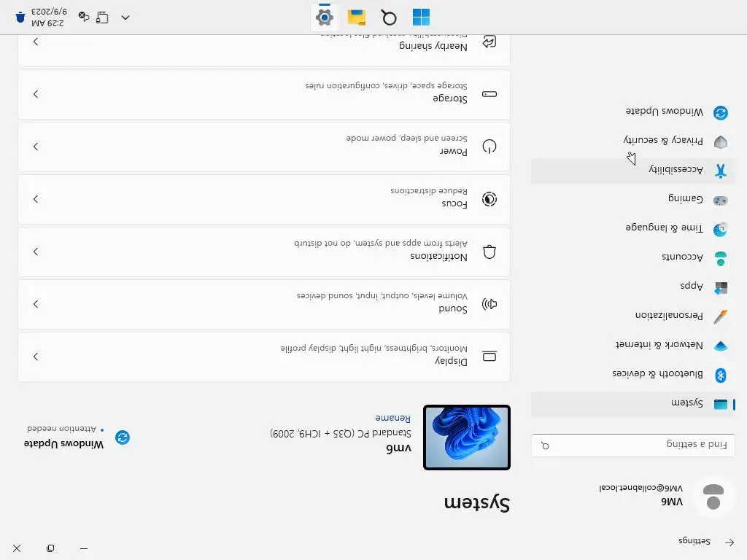The width and height of the screenshot is (747, 560).
Task: Open the clock showing 2:29 AM
Action: pos(49,17)
